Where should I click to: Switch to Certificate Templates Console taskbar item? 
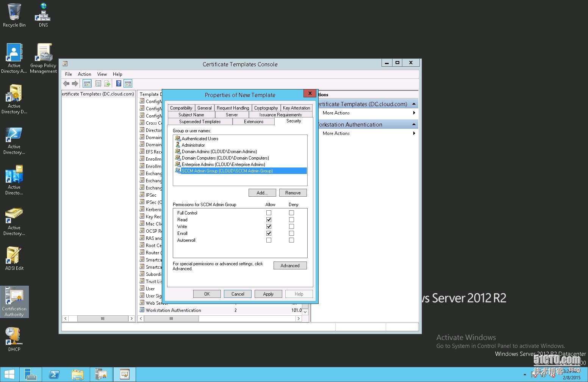(x=125, y=374)
